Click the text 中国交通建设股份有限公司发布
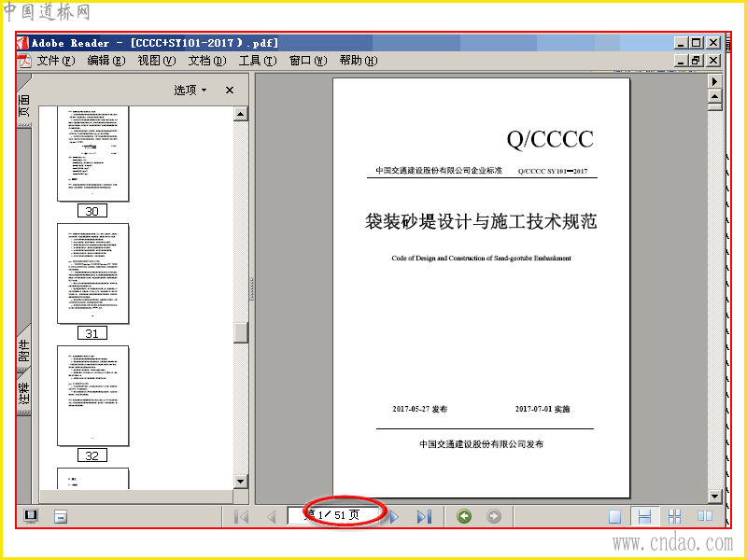The width and height of the screenshot is (747, 560). tap(481, 444)
